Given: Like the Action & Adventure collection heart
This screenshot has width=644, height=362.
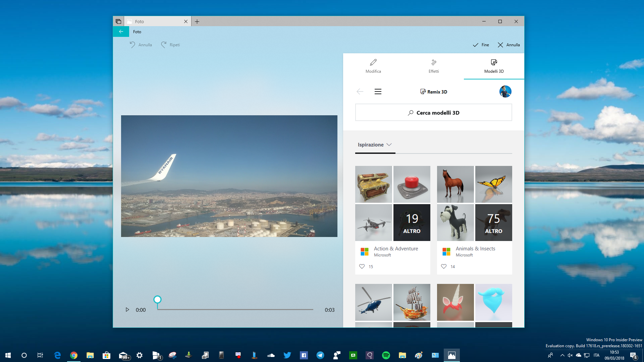Looking at the screenshot, I should pyautogui.click(x=362, y=266).
